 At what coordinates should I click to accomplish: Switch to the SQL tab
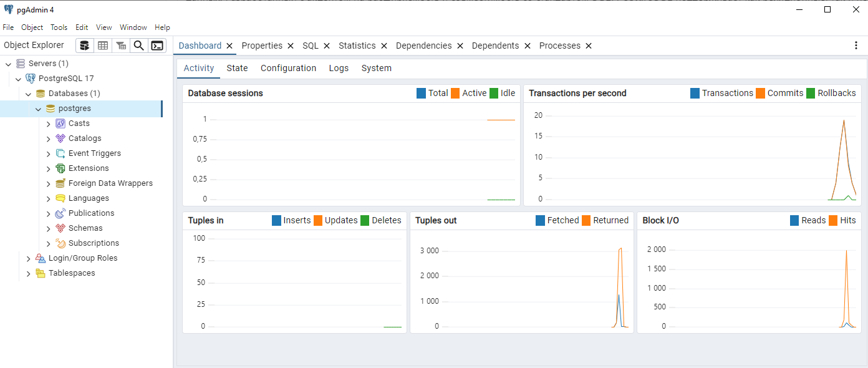click(311, 46)
